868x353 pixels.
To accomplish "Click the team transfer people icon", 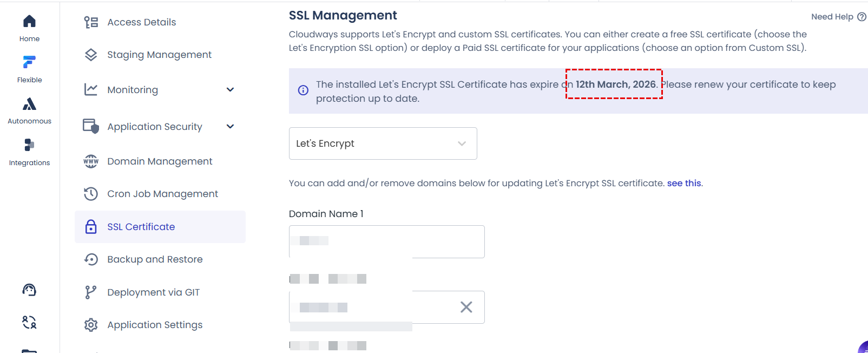I will (x=29, y=323).
